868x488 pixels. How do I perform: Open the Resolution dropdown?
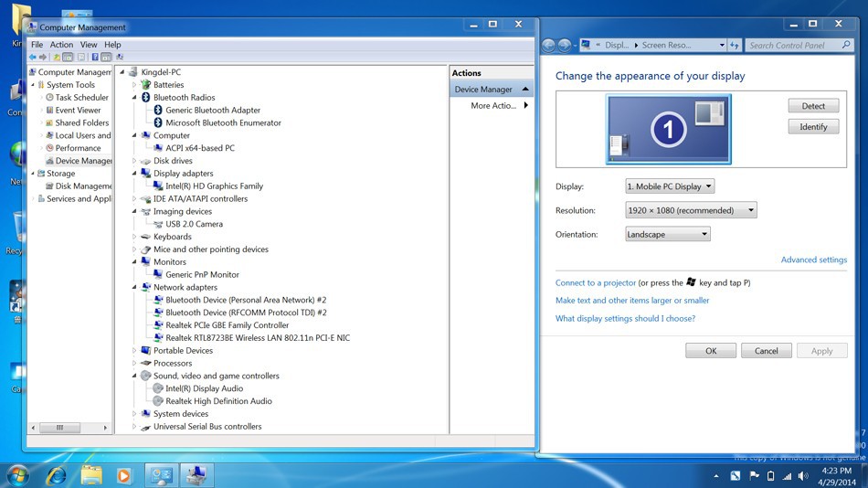[x=691, y=210]
